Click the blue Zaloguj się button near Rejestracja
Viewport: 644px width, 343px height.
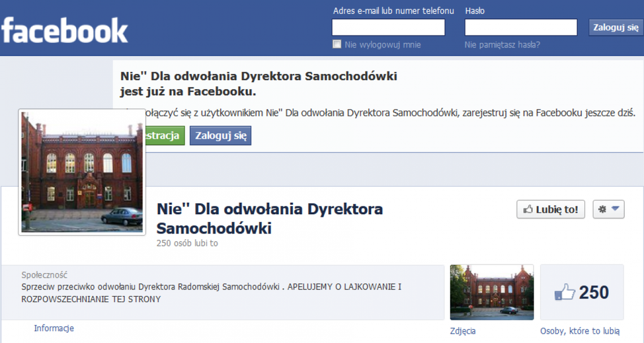click(220, 135)
